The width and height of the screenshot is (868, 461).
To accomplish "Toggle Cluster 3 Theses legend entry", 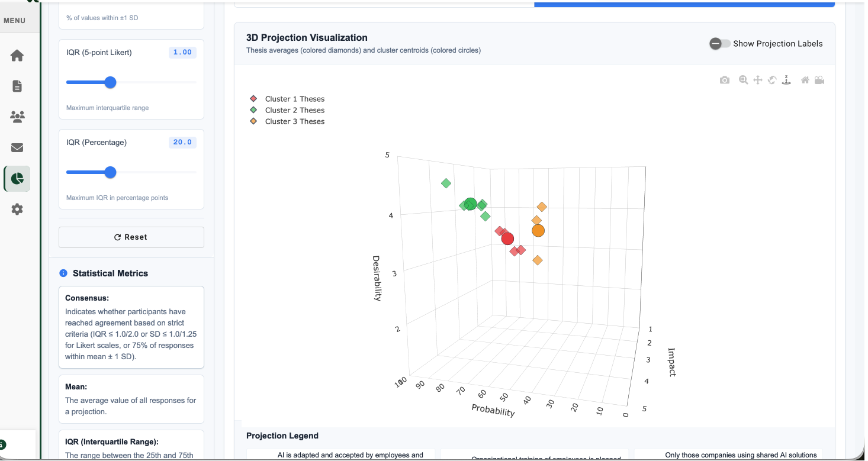I will pos(294,121).
